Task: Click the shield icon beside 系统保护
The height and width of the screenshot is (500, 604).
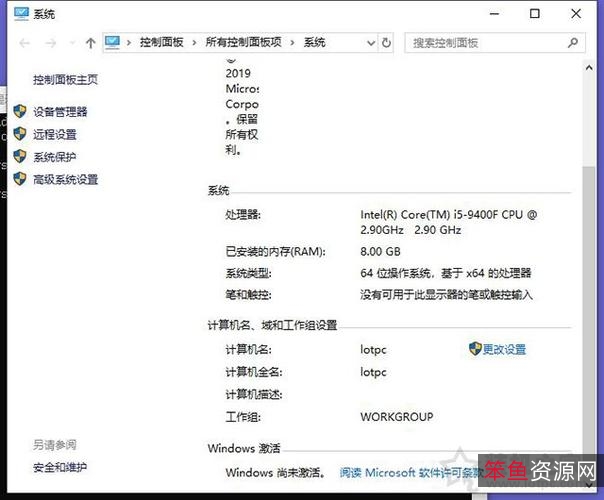Action: point(20,156)
